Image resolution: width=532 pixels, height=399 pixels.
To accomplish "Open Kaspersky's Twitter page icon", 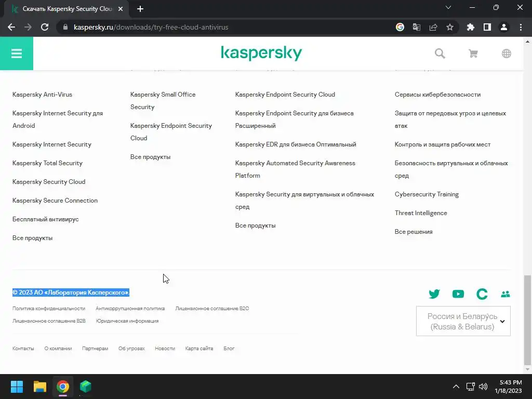I will [x=434, y=294].
